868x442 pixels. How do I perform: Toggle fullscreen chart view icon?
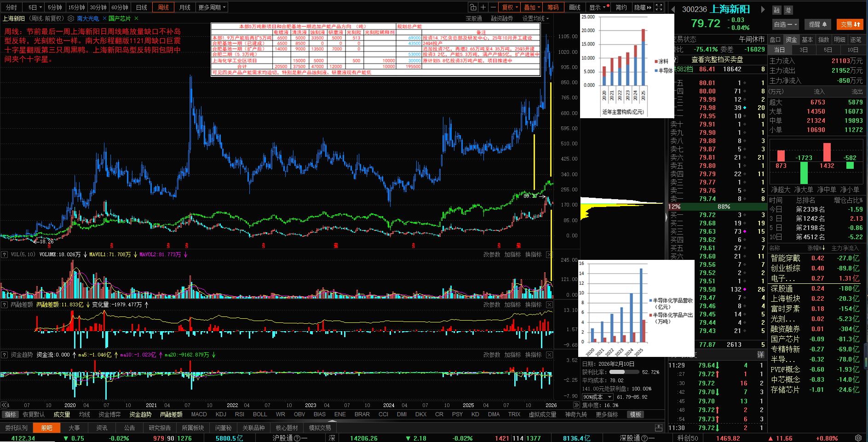(659, 7)
